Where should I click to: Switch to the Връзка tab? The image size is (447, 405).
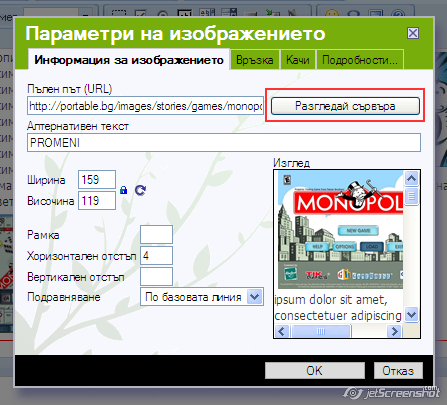255,60
